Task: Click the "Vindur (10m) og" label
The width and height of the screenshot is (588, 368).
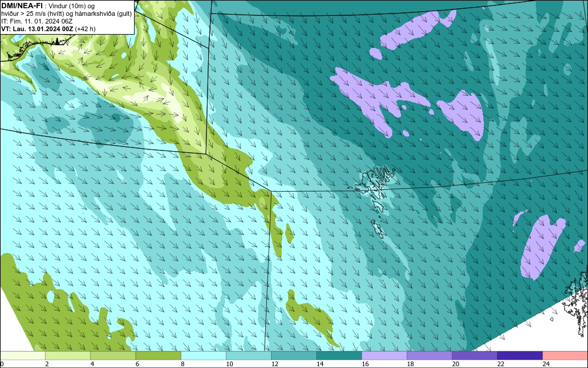Action: (72, 6)
